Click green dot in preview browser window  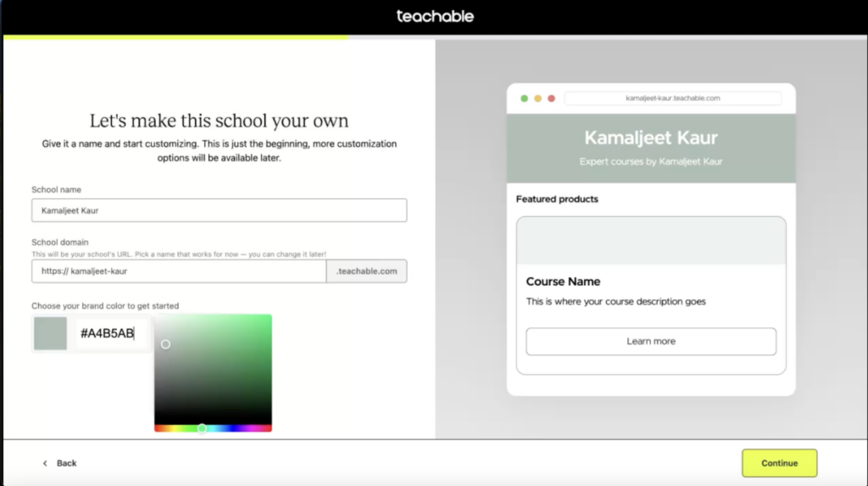point(524,98)
